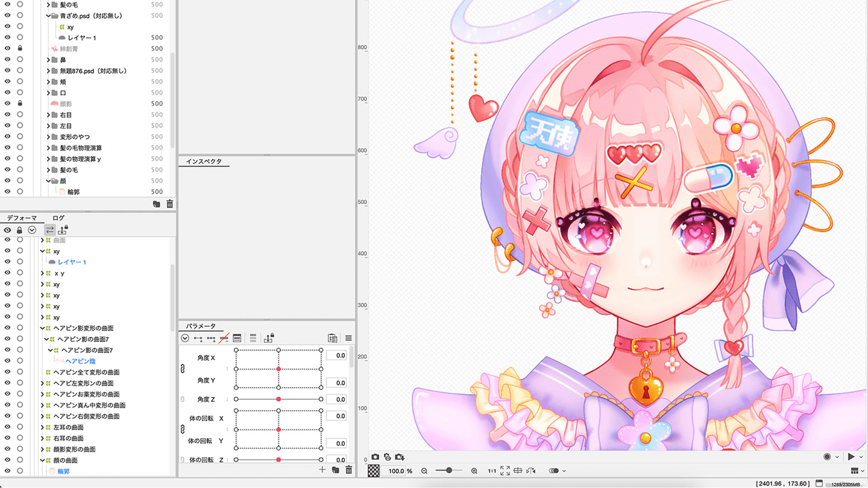Screen dimensions: 868x488
Task: Select the デフォーマ tab
Action: [22, 218]
